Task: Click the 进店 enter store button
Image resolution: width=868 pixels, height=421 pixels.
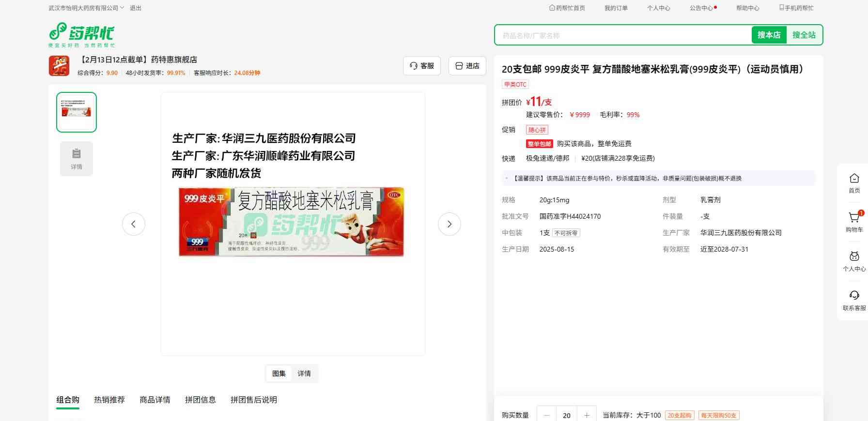Action: point(467,66)
